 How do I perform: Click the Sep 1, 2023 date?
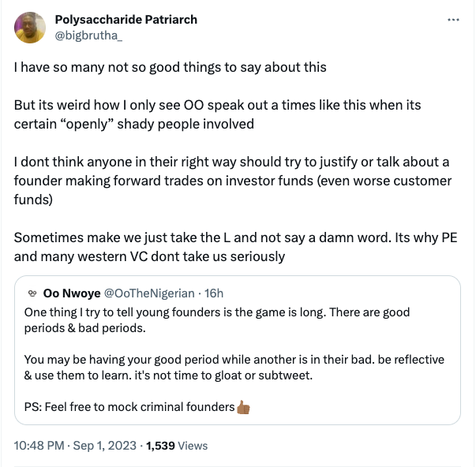click(x=104, y=446)
